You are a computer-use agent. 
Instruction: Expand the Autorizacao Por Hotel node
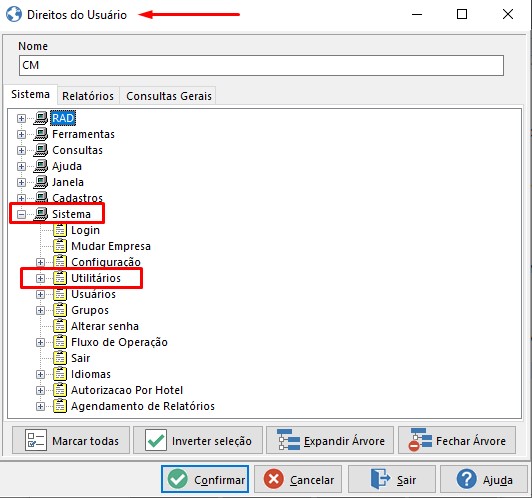40,390
